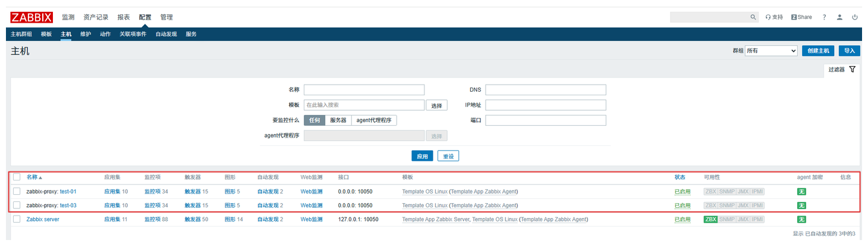
Task: Open 监控项 88 for Zabbix server
Action: coord(156,220)
